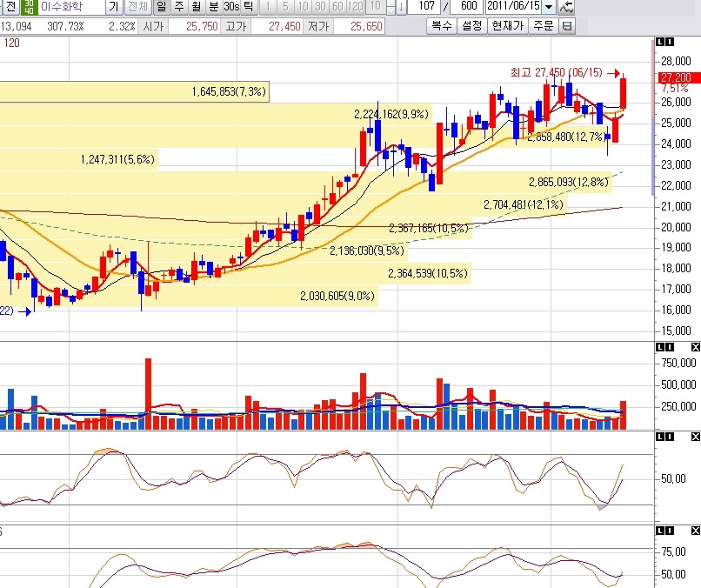Image resolution: width=701 pixels, height=588 pixels.
Task: Toggle the 전체 button
Action: (x=137, y=7)
